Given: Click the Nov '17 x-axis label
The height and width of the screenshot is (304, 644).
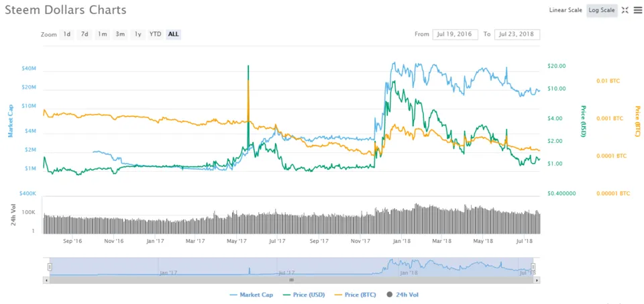Looking at the screenshot, I should [362, 241].
